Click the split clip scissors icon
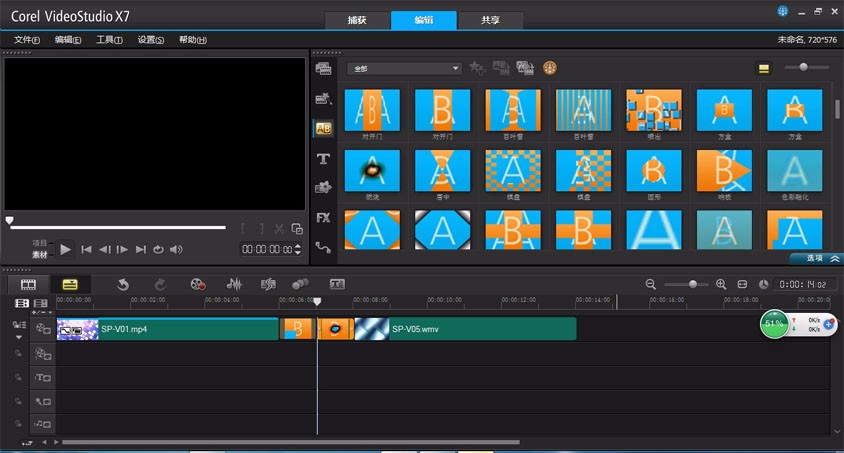 (278, 229)
